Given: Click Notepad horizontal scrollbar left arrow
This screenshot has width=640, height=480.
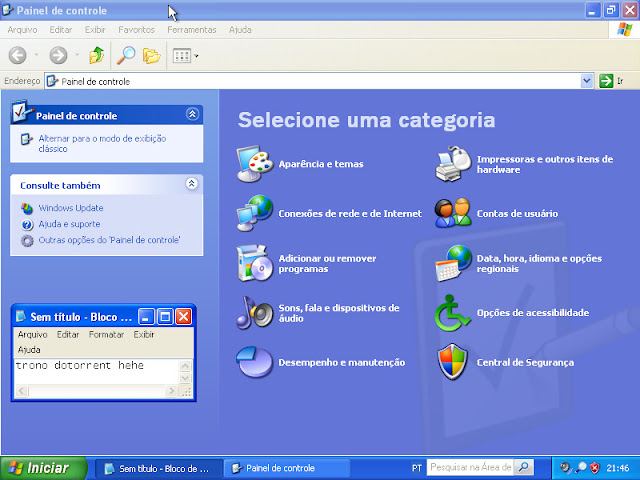Looking at the screenshot, I should click(22, 391).
